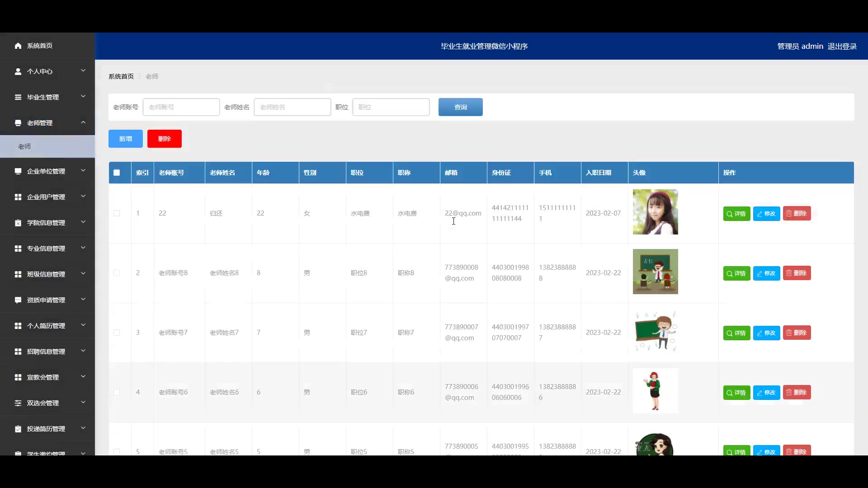Focus the 老师账号 search field
868x488 pixels.
tap(181, 107)
